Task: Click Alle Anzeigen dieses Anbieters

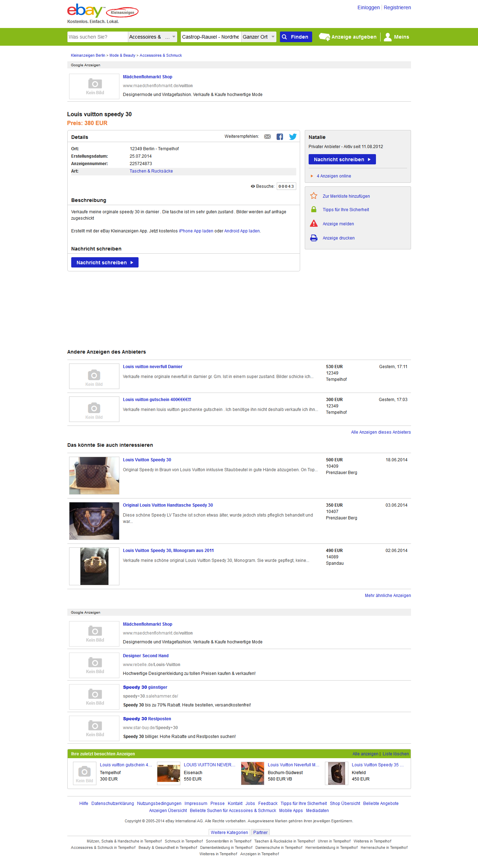Action: pyautogui.click(x=381, y=432)
